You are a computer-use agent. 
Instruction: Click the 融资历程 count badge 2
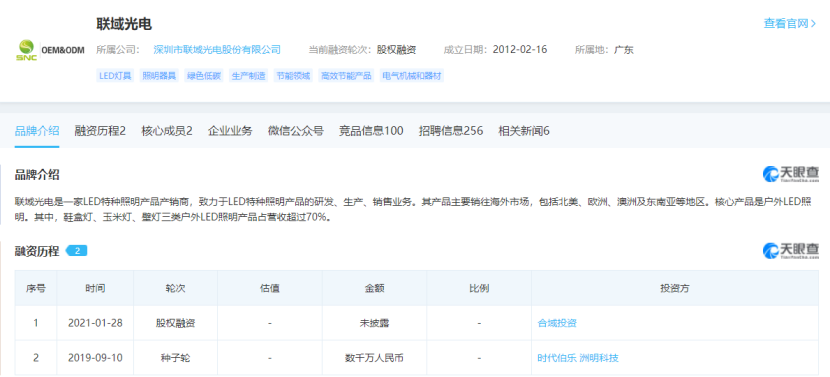(77, 251)
